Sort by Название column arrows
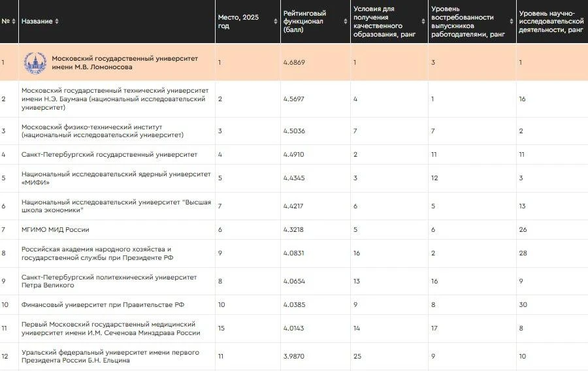This screenshot has width=588, height=371. 57,22
